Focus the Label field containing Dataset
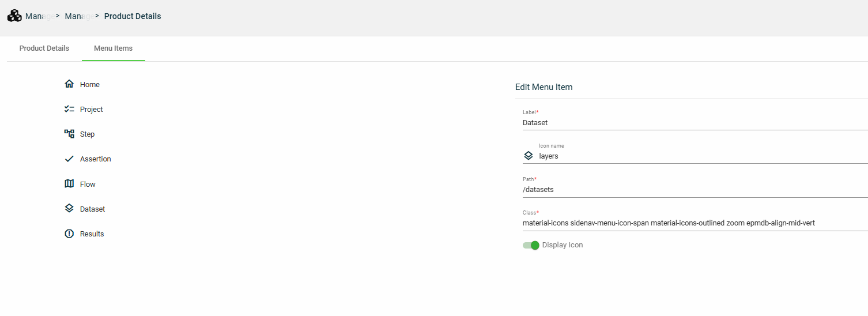This screenshot has height=316, width=868. (692, 122)
